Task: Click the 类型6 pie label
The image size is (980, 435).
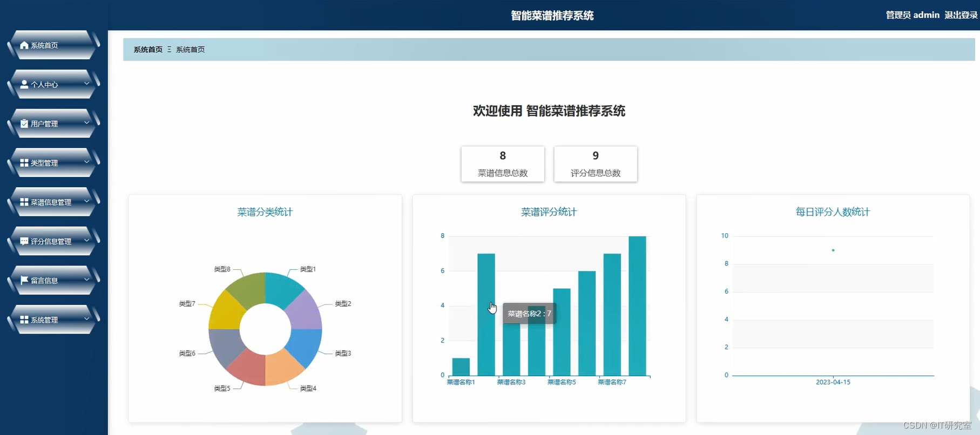Action: point(187,354)
